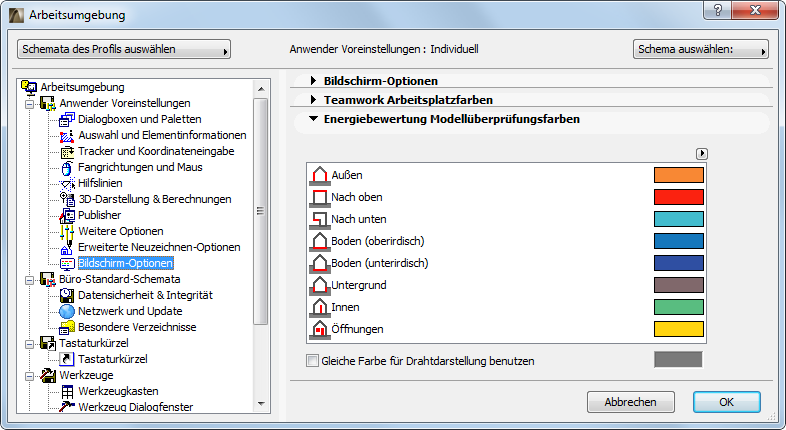Collapse the Anwender Voreinstellungen tree node
Image resolution: width=786 pixels, height=430 pixels.
click(x=29, y=103)
